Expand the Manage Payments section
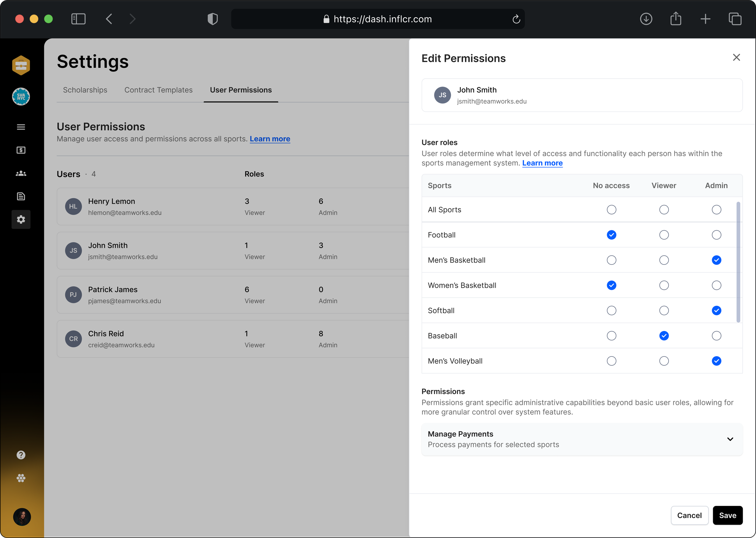Screen dimensions: 756x538 coord(730,439)
